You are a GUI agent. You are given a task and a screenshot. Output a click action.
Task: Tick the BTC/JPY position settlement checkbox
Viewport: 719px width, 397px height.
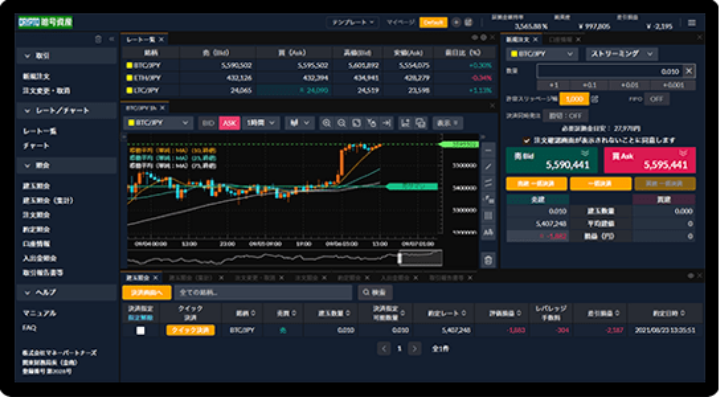(141, 331)
